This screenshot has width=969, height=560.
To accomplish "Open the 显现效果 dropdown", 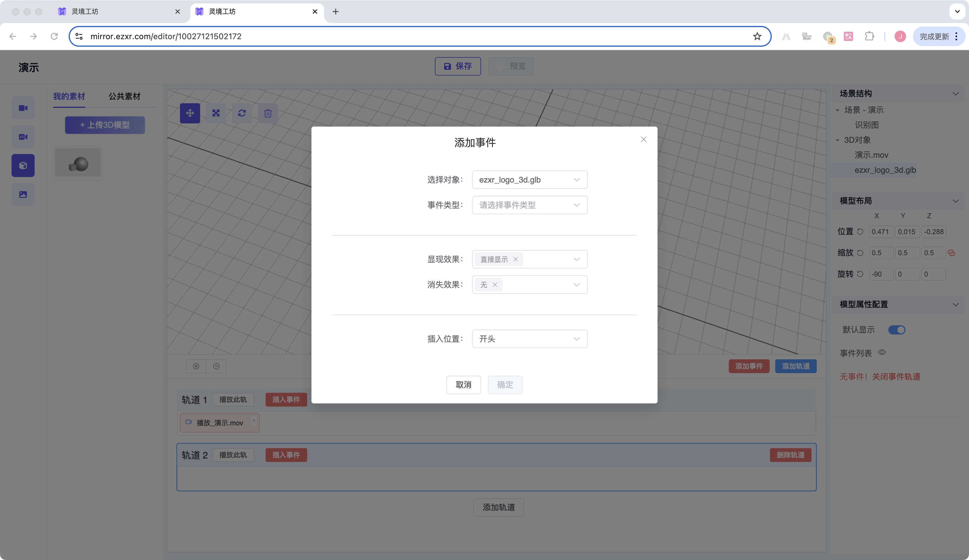I will (529, 259).
